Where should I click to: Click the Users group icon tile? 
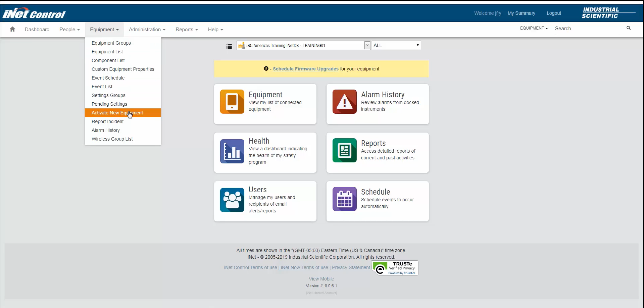[x=232, y=200]
